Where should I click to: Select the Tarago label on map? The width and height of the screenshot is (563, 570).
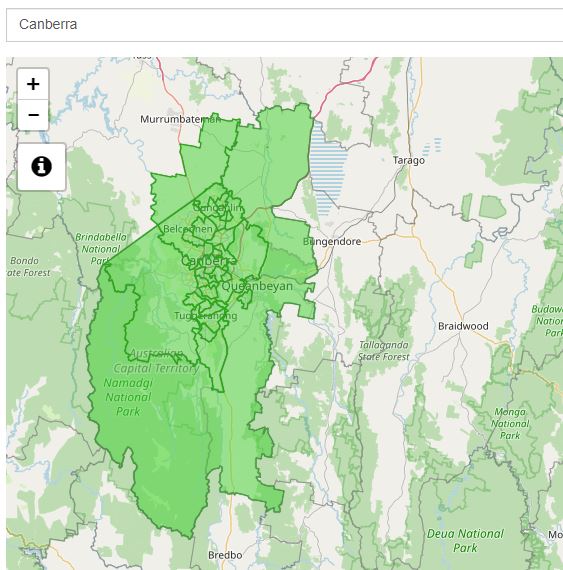click(x=409, y=160)
